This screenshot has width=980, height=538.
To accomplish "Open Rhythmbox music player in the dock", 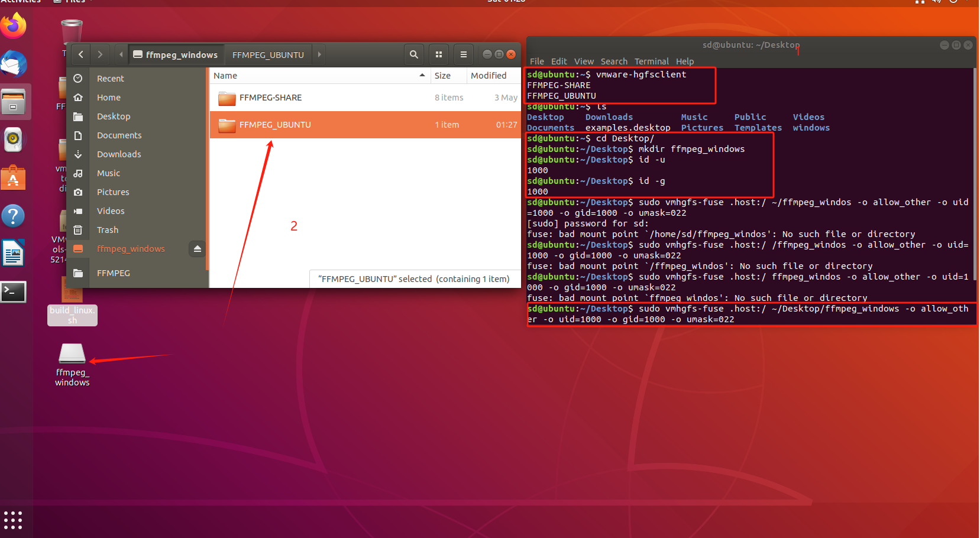I will [x=14, y=140].
